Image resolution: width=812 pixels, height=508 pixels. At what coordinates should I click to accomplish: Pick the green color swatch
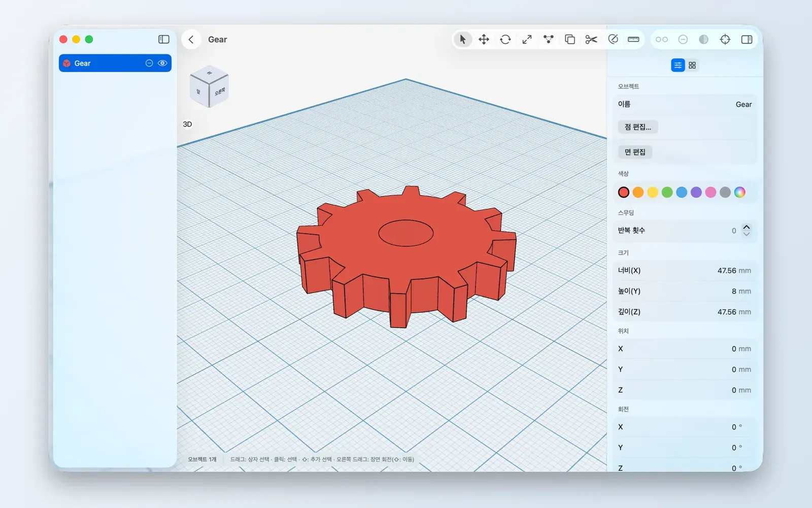coord(667,192)
